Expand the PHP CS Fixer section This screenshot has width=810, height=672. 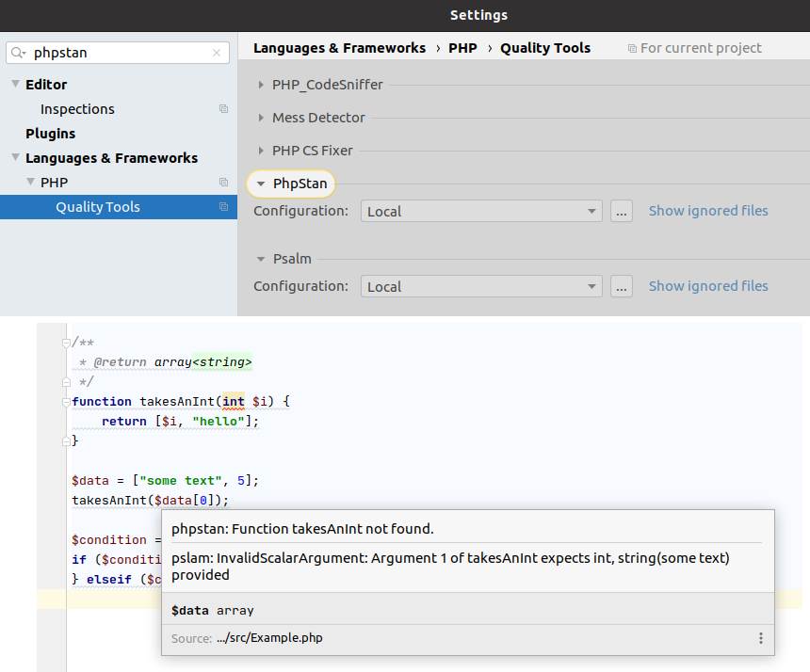pos(261,151)
